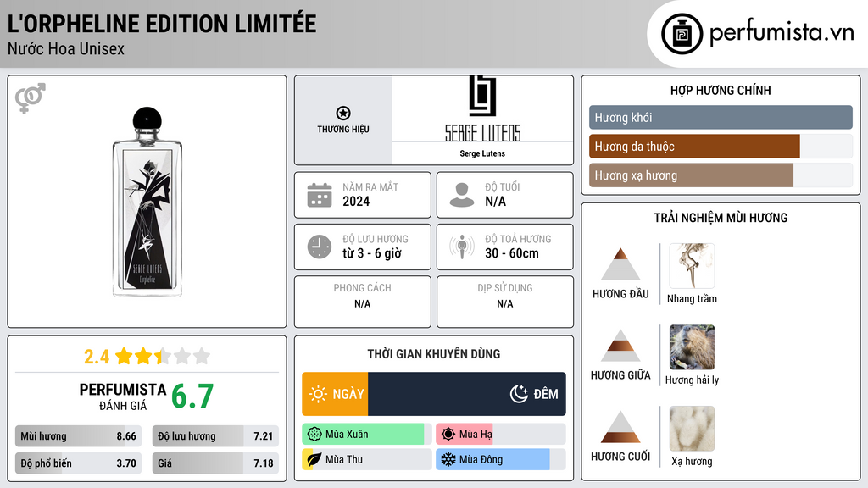Select the Đêm nighttime section

(466, 394)
